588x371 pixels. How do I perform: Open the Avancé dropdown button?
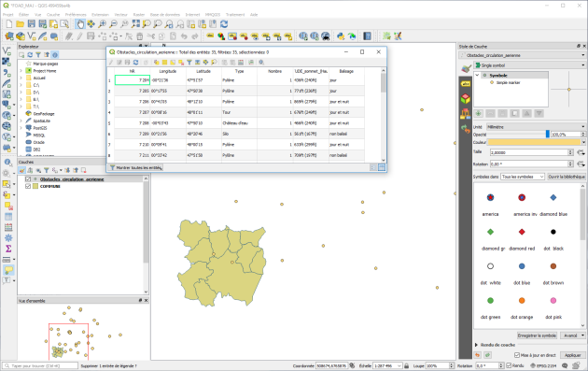[573, 335]
